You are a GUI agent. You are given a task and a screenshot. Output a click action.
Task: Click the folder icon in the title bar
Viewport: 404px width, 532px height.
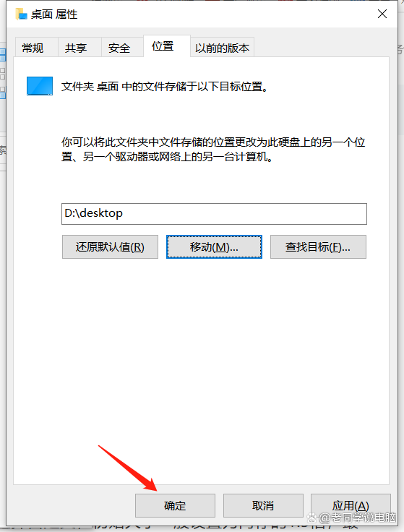(x=22, y=14)
